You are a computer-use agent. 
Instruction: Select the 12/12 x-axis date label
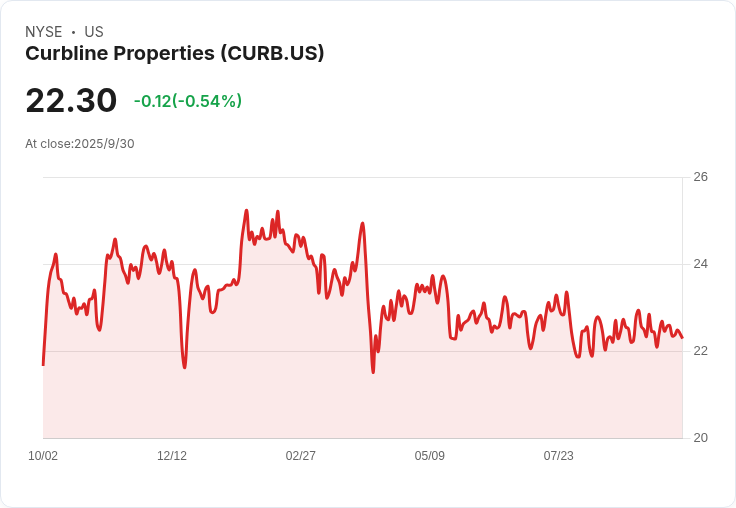pos(172,455)
